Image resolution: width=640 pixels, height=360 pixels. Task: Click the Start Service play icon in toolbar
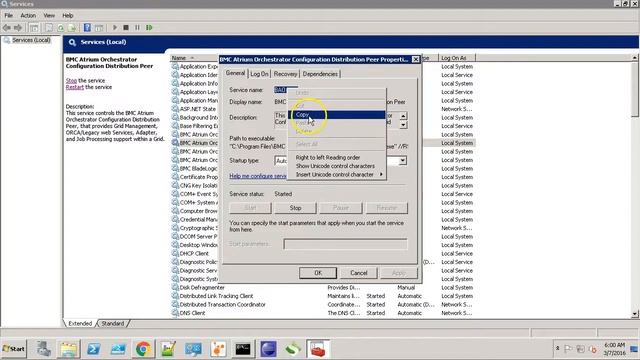[115, 28]
